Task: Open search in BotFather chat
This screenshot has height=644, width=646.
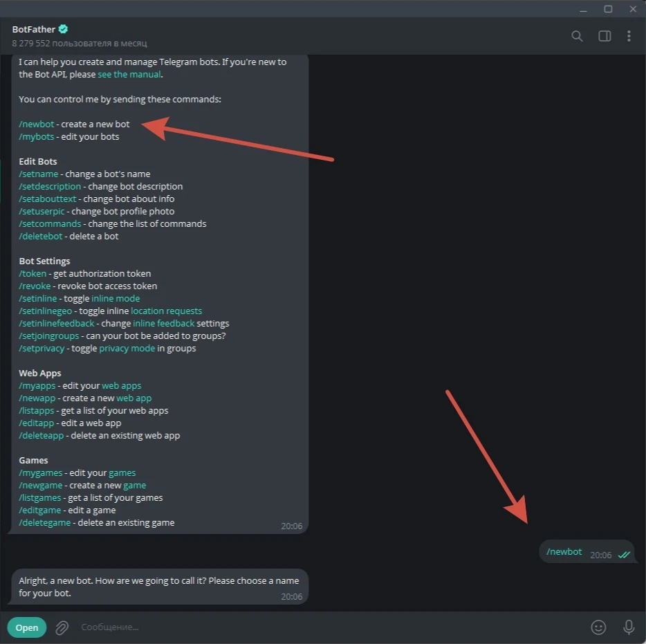Action: coord(577,36)
